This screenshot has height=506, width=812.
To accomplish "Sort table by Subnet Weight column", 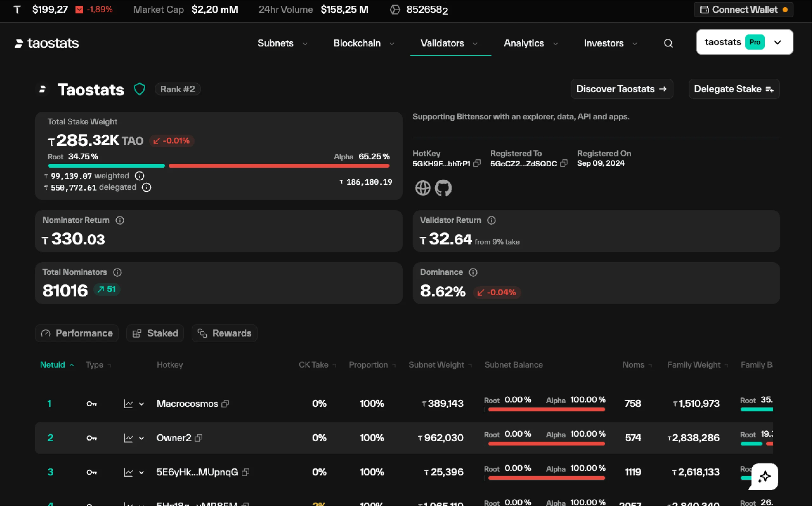I will click(440, 365).
